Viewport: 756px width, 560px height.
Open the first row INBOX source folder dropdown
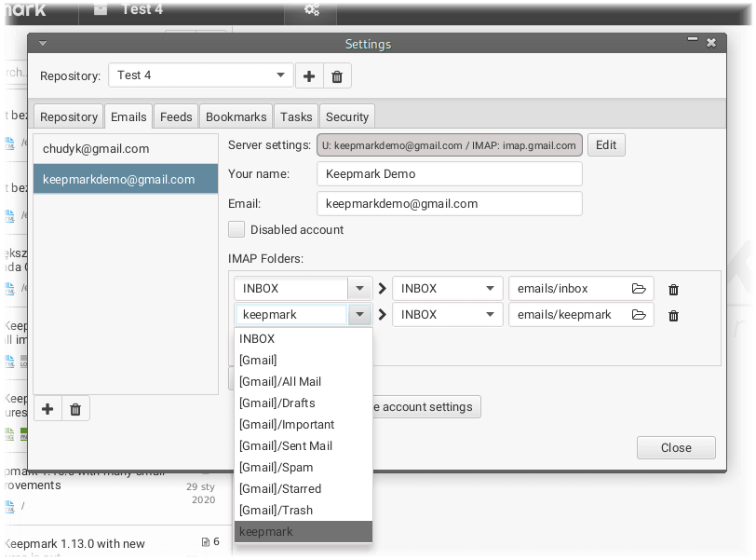pos(359,289)
